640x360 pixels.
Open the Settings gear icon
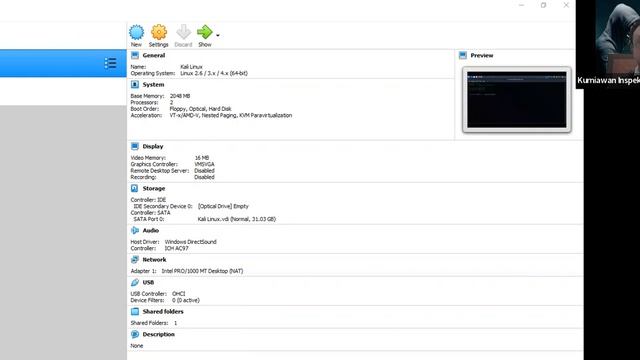[159, 32]
